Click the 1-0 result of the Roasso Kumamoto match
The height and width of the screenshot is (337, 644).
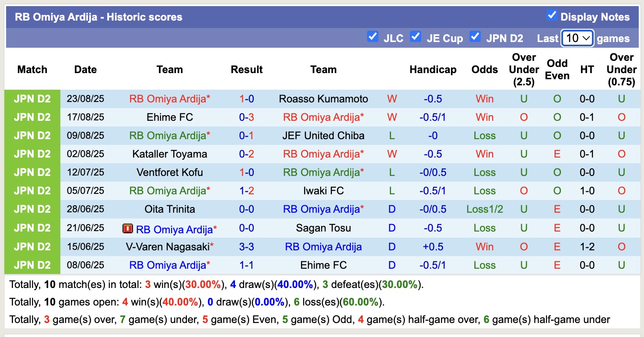(x=246, y=98)
